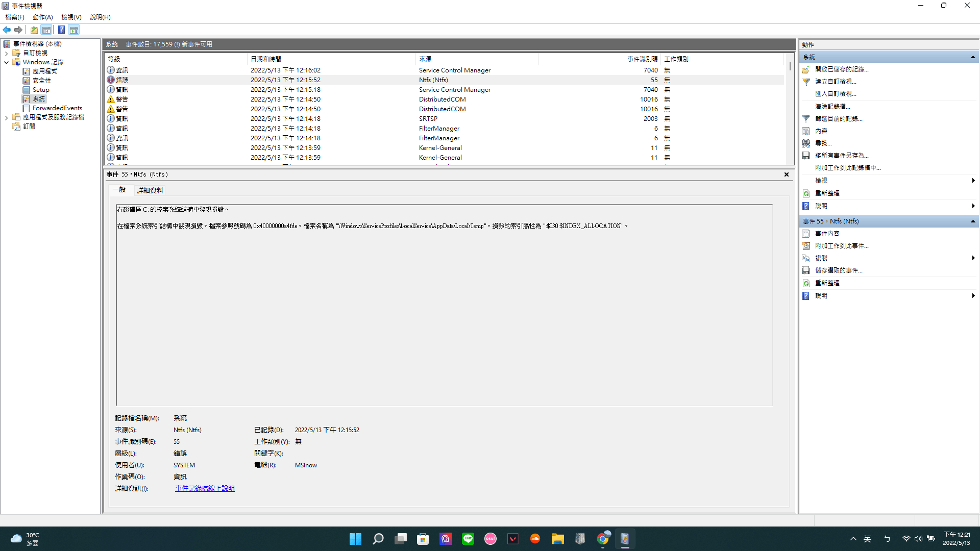
Task: Select the 安全性 log in tree
Action: pos(41,81)
